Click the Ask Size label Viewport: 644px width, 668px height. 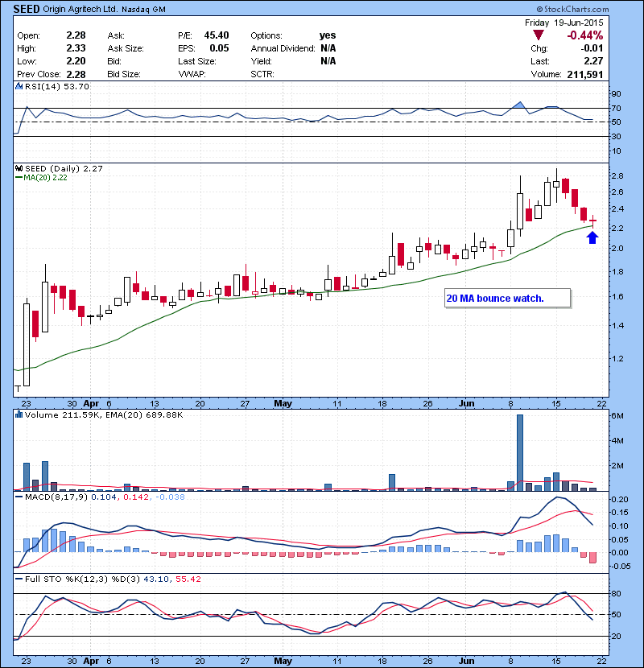[x=126, y=48]
